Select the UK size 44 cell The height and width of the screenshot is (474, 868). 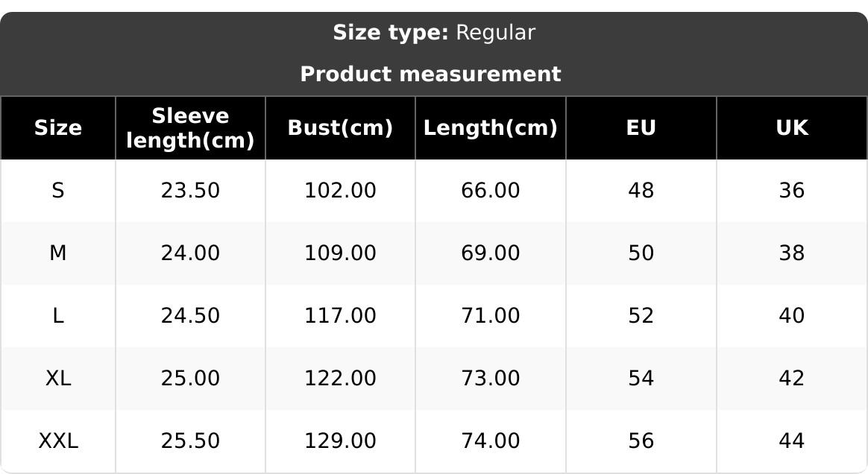pyautogui.click(x=791, y=441)
